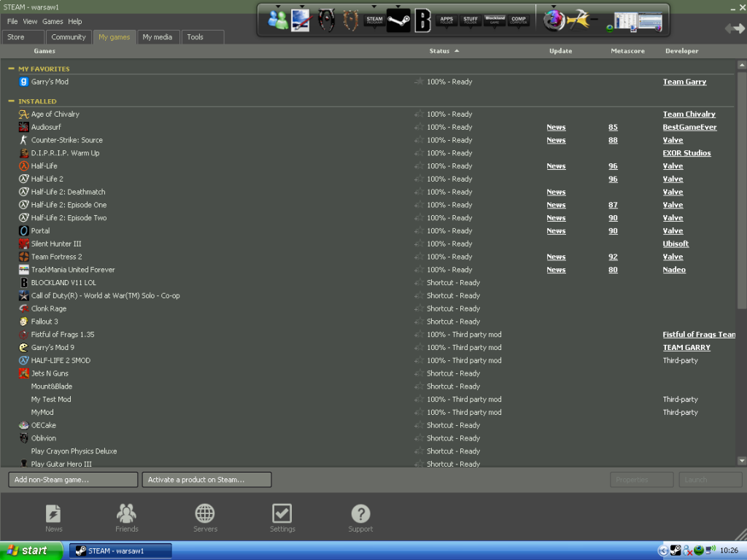This screenshot has width=747, height=560.
Task: Open the News icon in bottom bar
Action: coord(53,513)
